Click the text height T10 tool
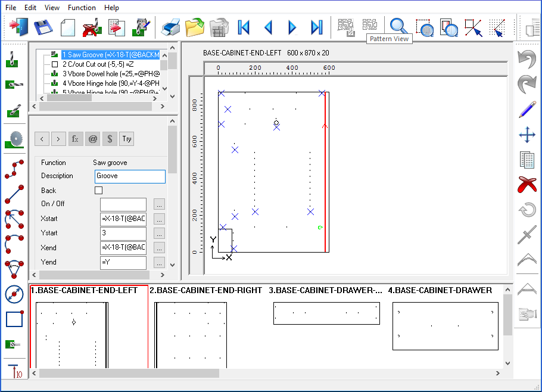542x392 pixels. click(x=14, y=372)
